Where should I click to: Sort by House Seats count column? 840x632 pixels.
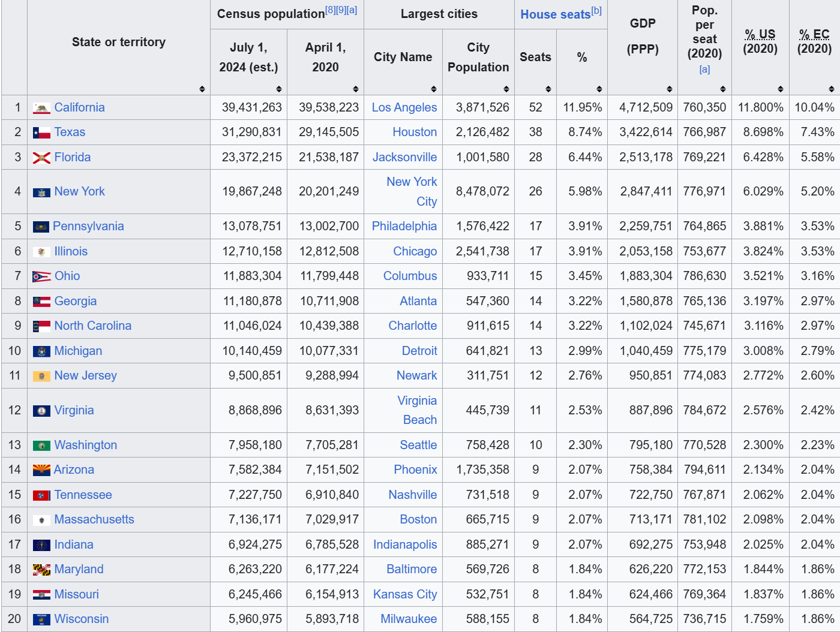click(548, 89)
